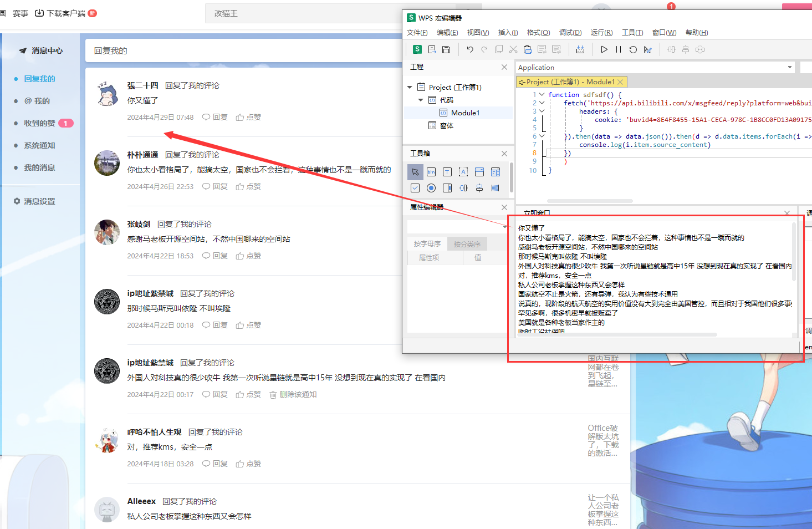
Task: Click the redo arrow in macro editor
Action: pyautogui.click(x=484, y=49)
